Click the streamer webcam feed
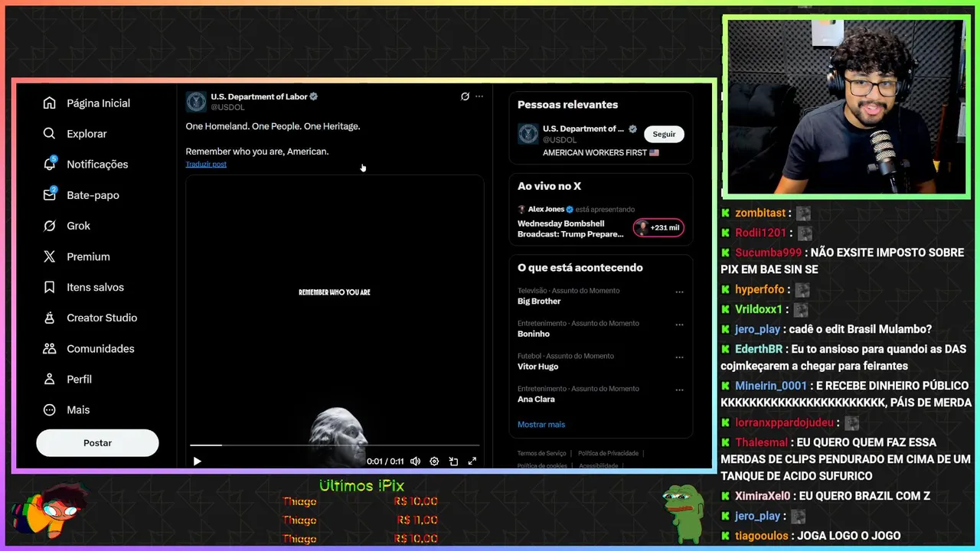The image size is (980, 551). pyautogui.click(x=846, y=107)
